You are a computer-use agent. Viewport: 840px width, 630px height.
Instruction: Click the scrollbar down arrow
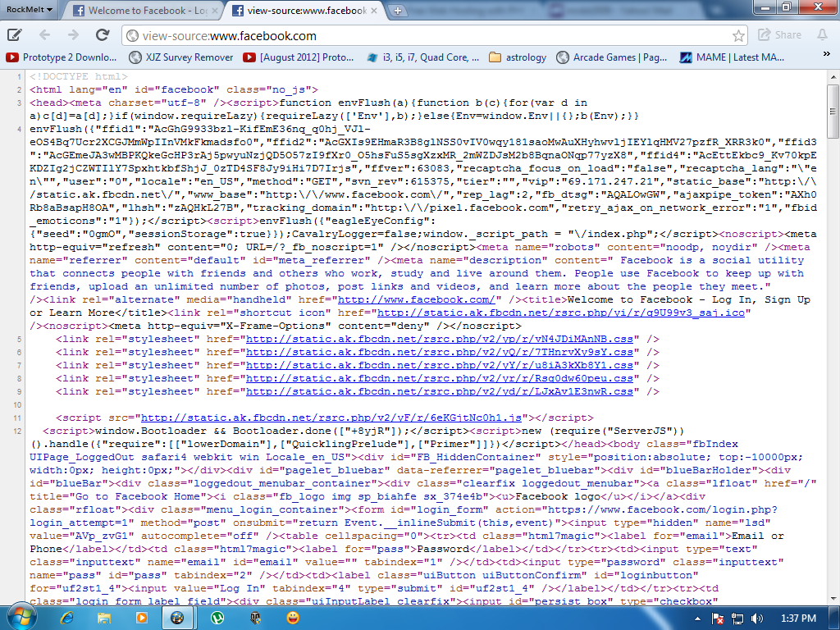point(833,599)
